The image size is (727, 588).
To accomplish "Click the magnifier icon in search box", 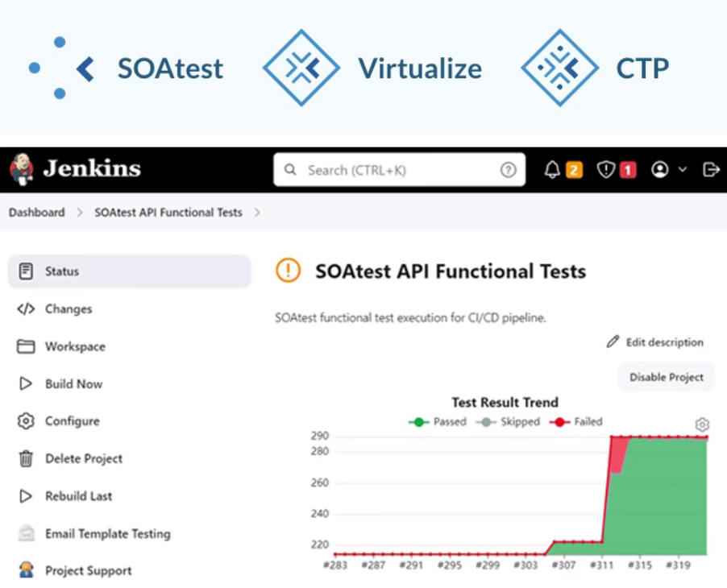I will tap(290, 170).
